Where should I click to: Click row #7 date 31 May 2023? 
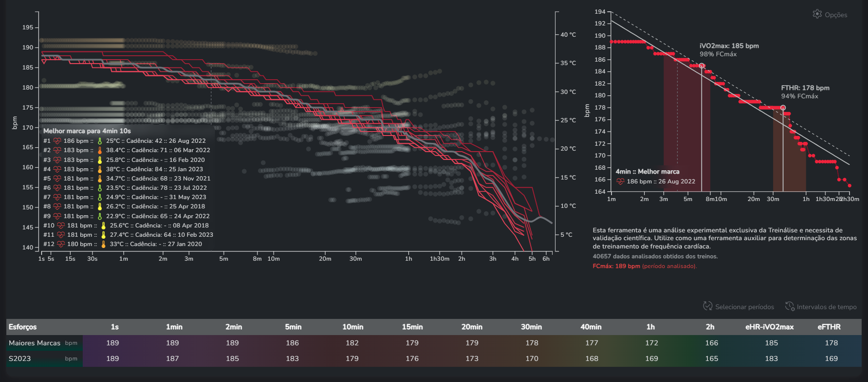coord(188,197)
